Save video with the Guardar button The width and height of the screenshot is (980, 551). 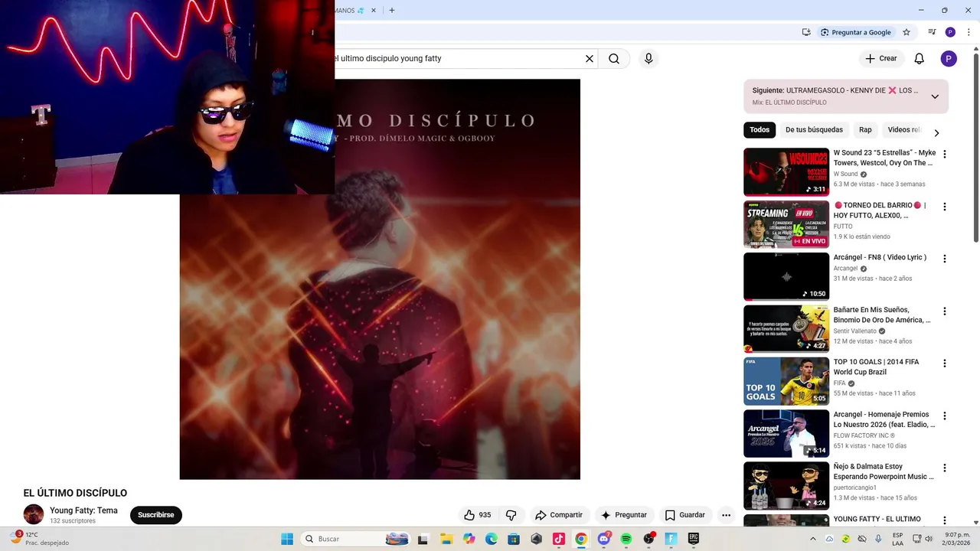pyautogui.click(x=685, y=515)
